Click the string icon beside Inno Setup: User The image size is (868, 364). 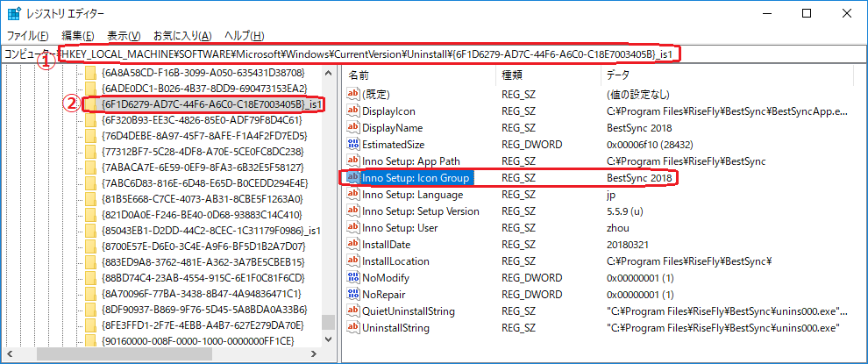(x=353, y=228)
